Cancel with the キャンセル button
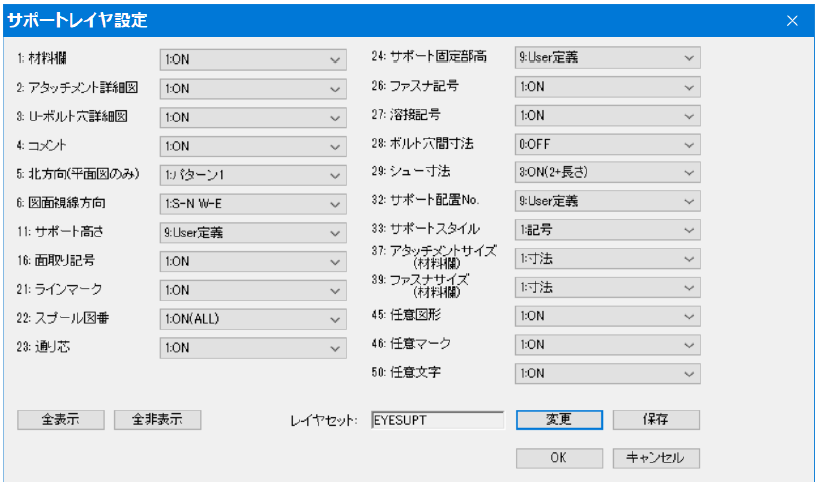Viewport: 817px width, 486px height. (x=656, y=458)
